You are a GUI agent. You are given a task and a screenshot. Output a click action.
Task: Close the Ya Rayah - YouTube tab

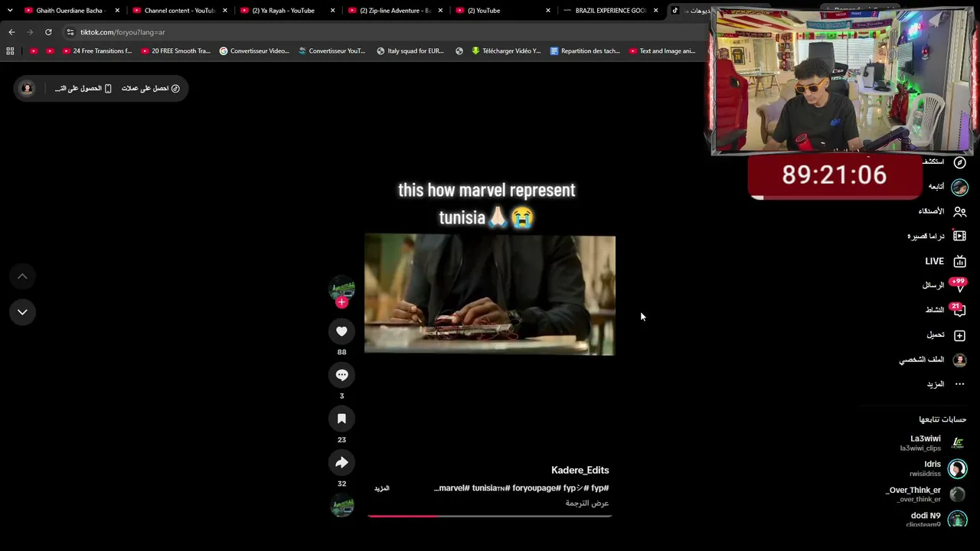tap(332, 11)
